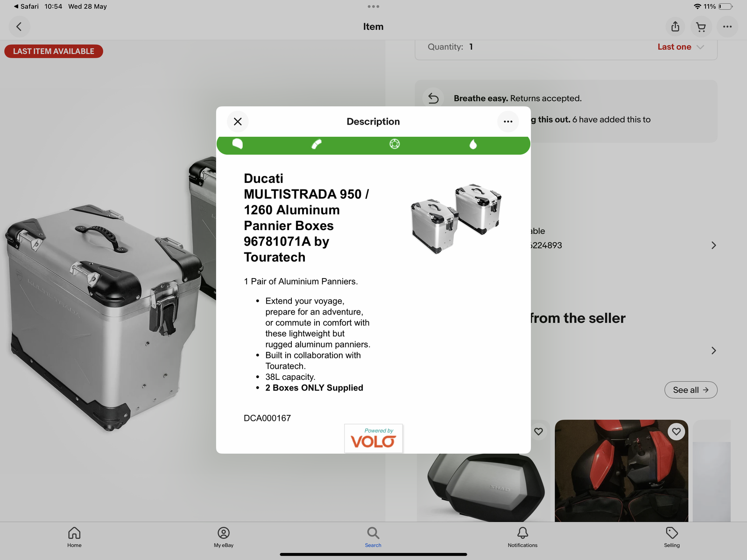
Task: Open the Notifications tab
Action: [x=522, y=537]
